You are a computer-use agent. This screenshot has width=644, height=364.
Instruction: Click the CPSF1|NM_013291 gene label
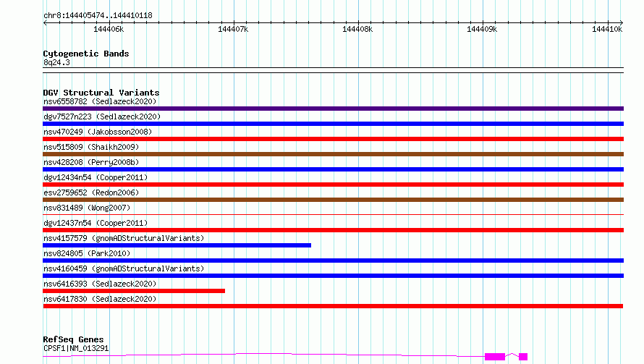(76, 348)
